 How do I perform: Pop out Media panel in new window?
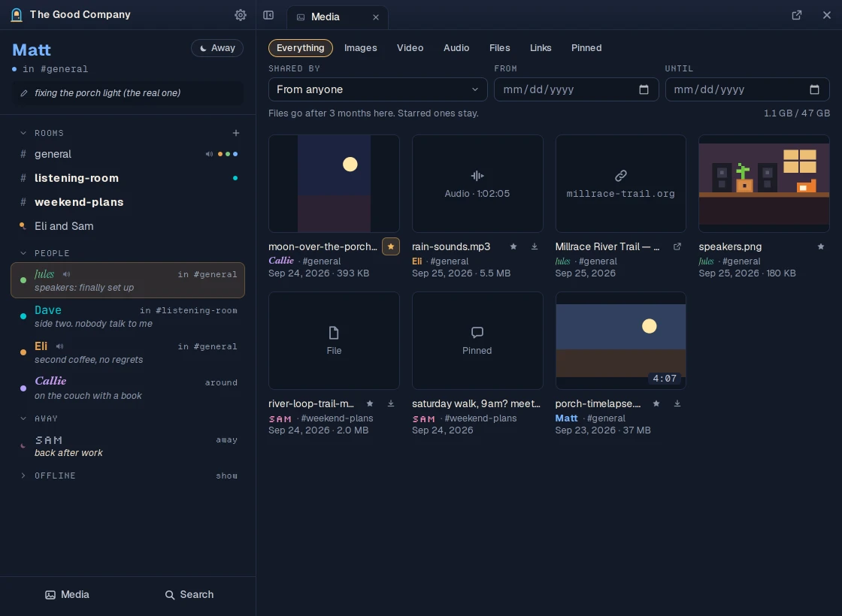coord(797,15)
